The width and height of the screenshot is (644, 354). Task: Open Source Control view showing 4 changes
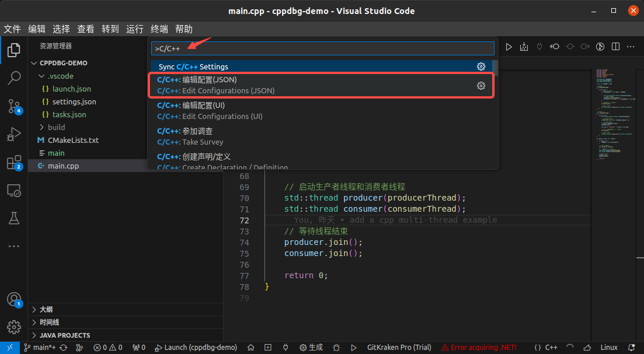click(13, 106)
